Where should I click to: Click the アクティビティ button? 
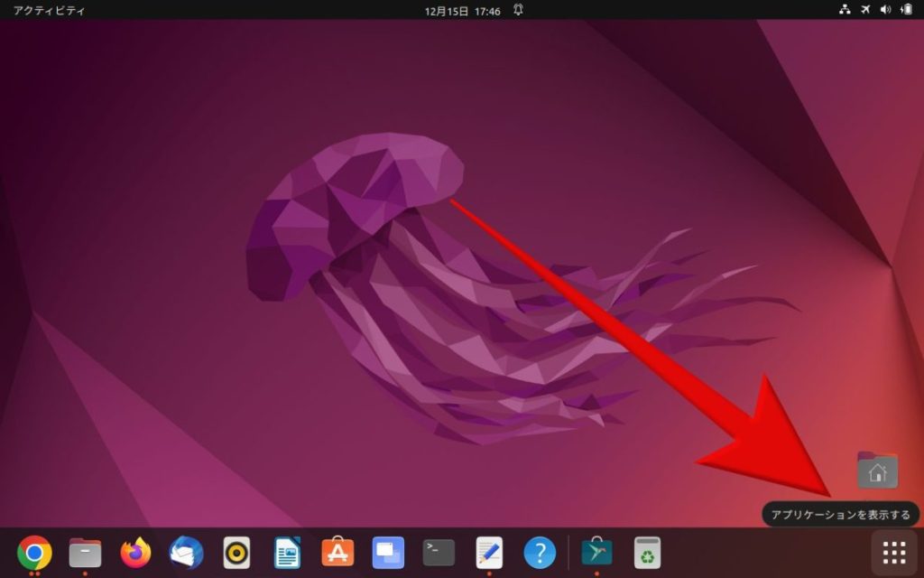coord(50,10)
